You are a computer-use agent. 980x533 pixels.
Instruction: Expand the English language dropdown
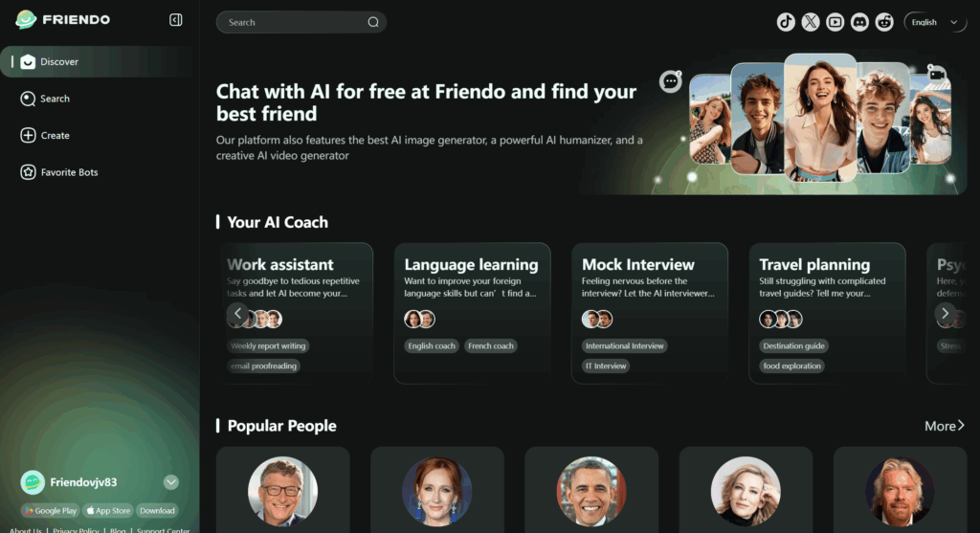[x=935, y=23]
